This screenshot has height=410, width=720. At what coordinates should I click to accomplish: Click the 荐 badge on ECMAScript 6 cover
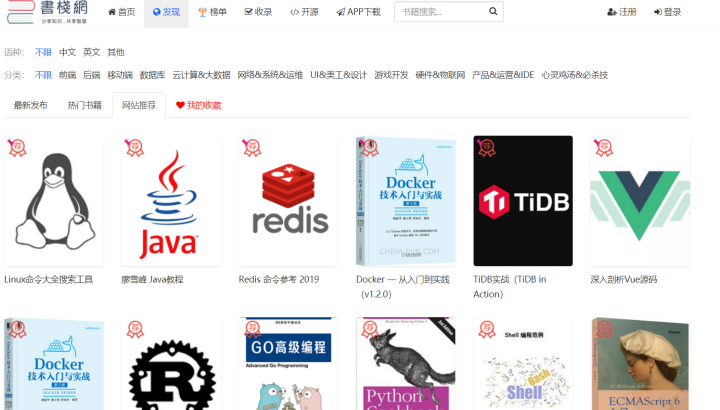[604, 329]
